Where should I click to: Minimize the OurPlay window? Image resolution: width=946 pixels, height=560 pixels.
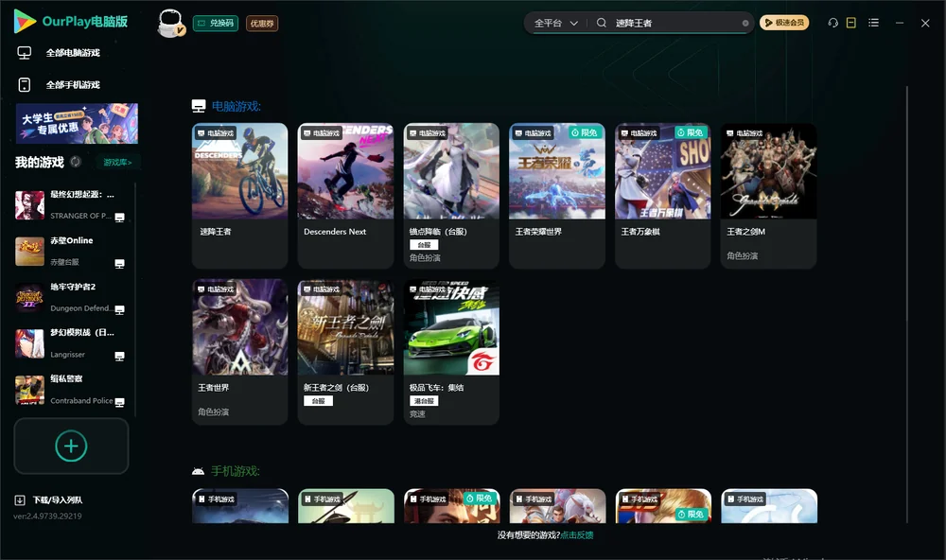(900, 23)
